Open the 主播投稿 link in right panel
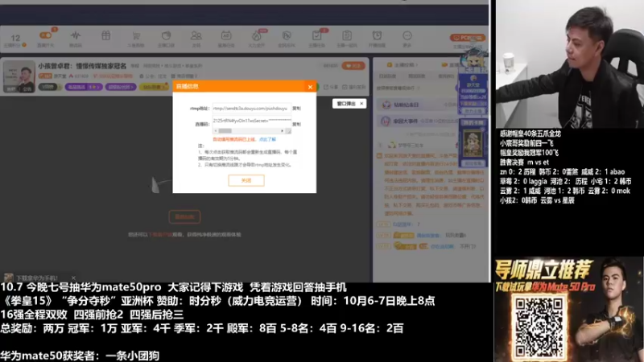This screenshot has height=362, width=644. point(403,65)
